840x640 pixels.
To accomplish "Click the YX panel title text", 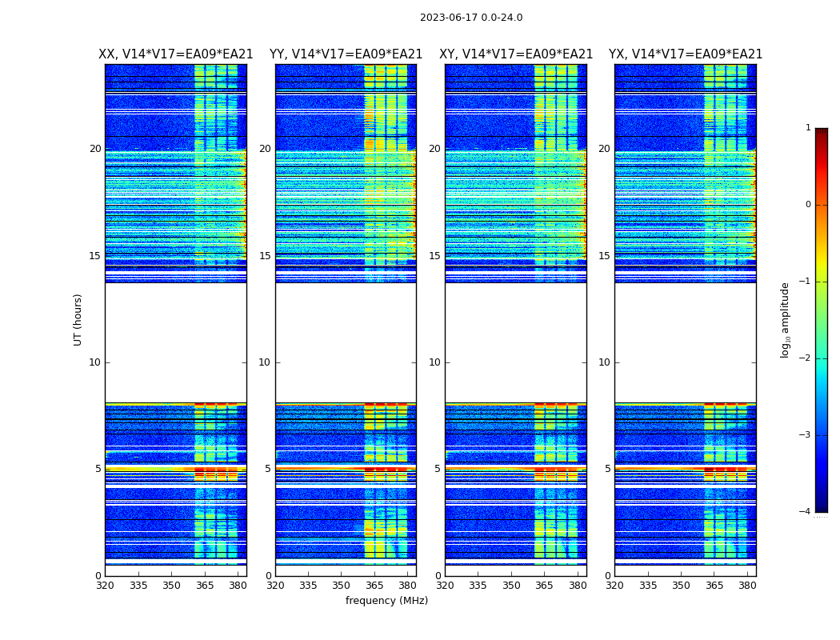I will point(686,54).
